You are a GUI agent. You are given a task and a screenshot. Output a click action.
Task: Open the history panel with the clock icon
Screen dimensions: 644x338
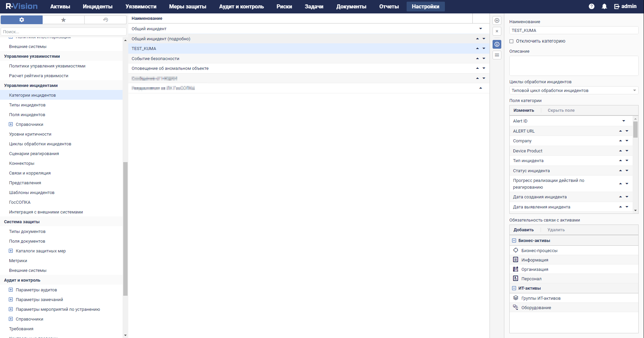(105, 20)
